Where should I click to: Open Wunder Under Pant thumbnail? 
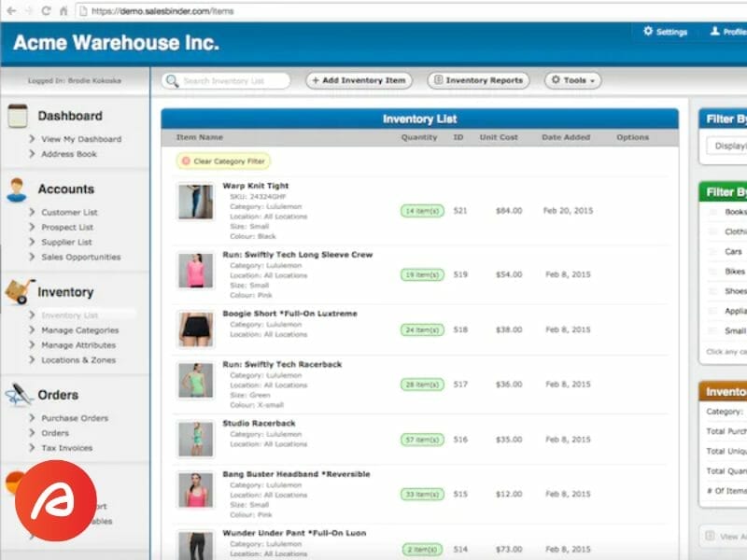point(196,546)
